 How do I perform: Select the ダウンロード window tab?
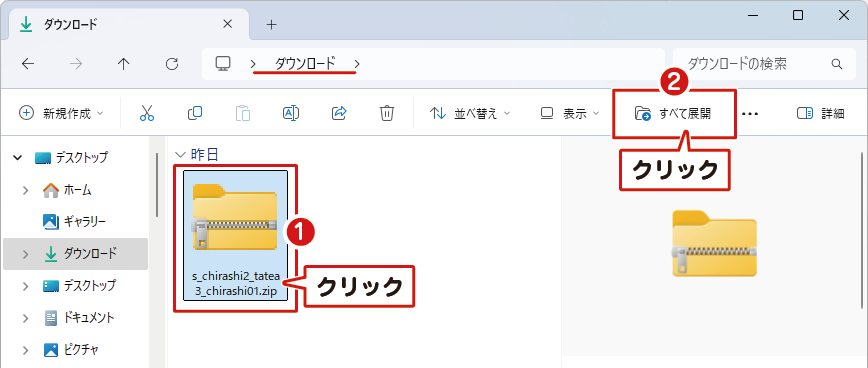(128, 25)
